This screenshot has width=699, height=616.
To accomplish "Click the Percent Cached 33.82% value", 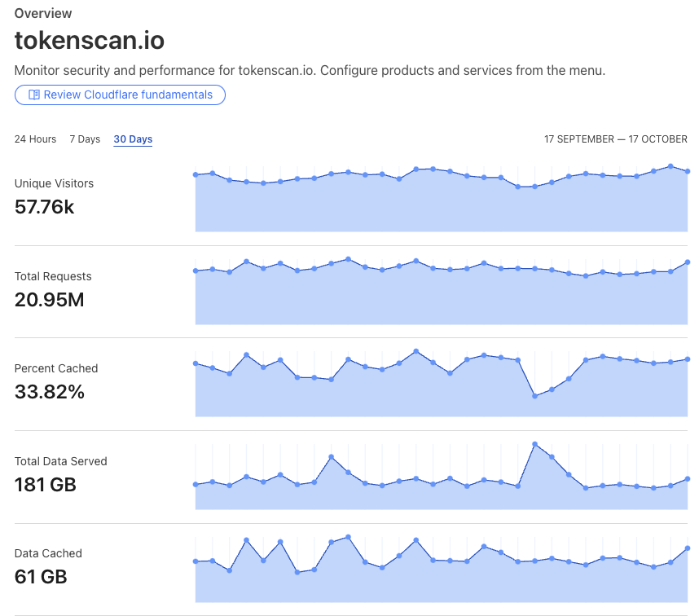I will [x=50, y=392].
